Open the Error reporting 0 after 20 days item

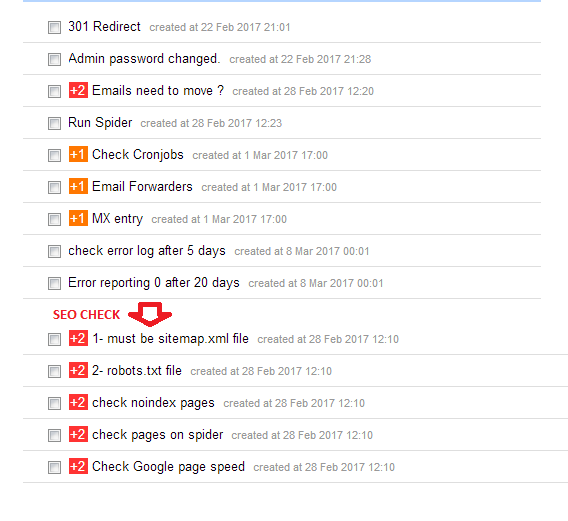tap(154, 283)
